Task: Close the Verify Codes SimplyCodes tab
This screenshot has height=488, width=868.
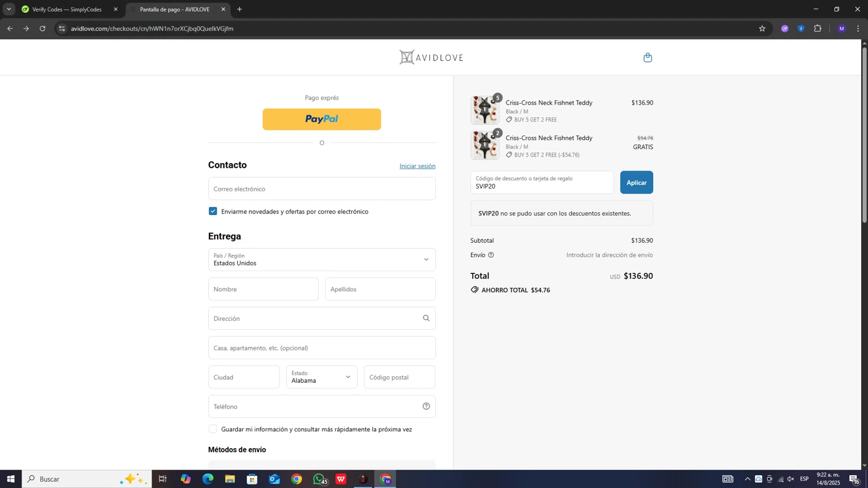Action: pyautogui.click(x=116, y=9)
